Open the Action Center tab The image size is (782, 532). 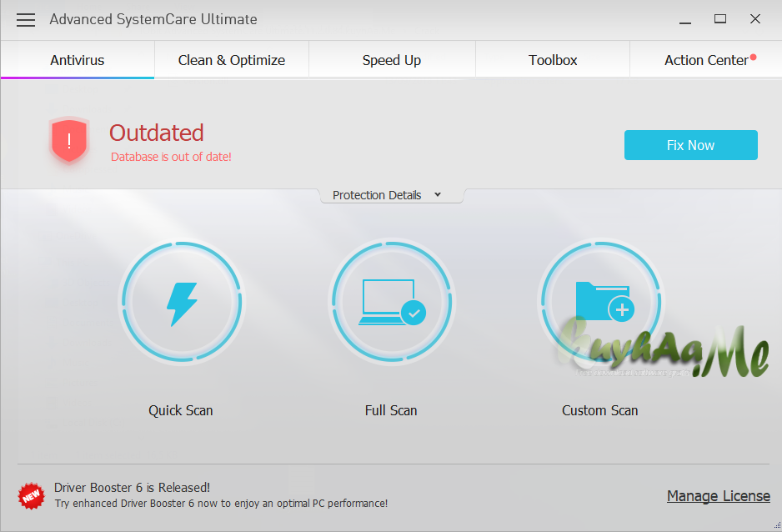706,60
